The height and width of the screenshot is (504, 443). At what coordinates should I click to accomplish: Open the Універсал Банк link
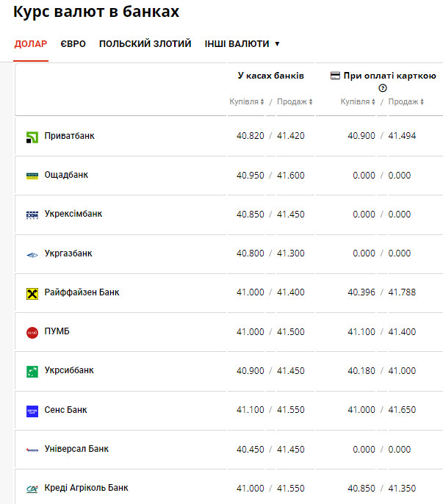point(76,449)
